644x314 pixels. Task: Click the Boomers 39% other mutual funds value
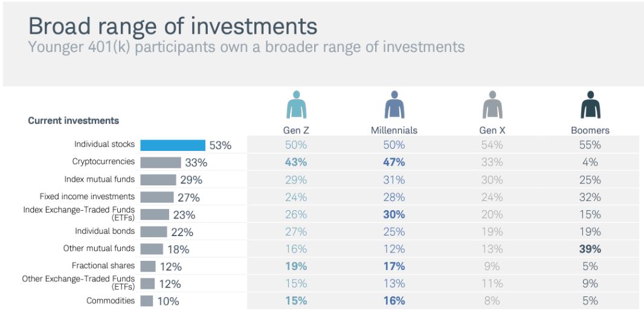(x=590, y=249)
